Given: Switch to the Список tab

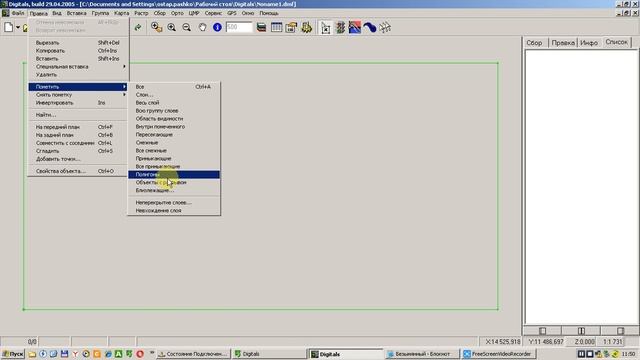Looking at the screenshot, I should click(616, 42).
